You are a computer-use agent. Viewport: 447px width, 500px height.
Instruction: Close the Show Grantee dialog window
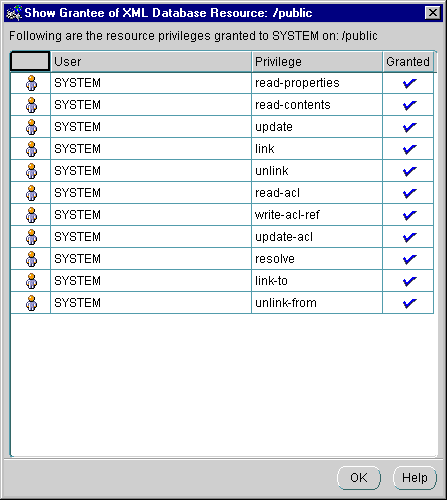pyautogui.click(x=433, y=13)
